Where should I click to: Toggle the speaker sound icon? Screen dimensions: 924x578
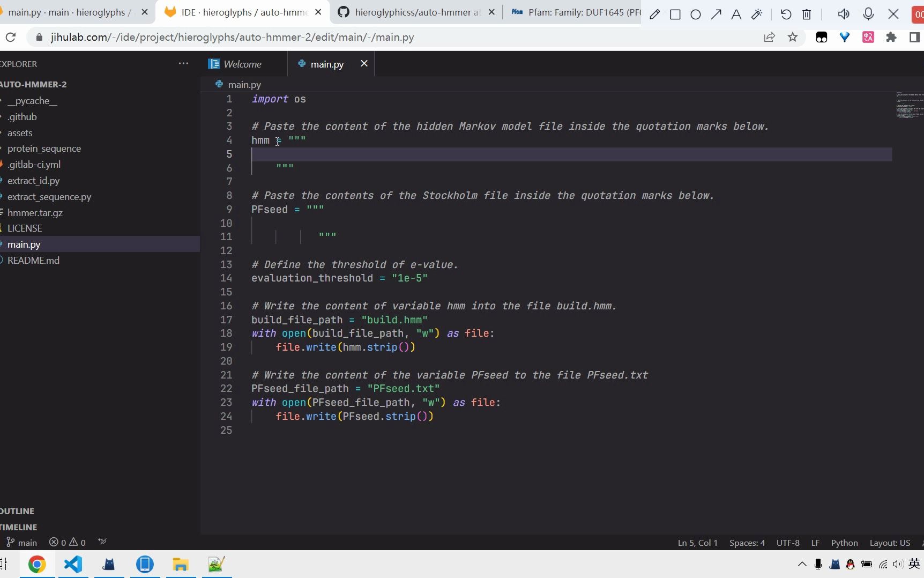click(x=844, y=14)
